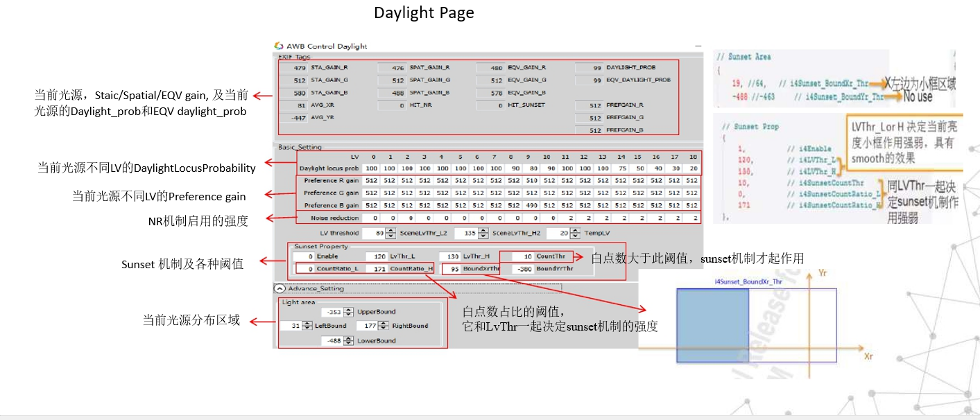Image resolution: width=980 pixels, height=420 pixels.
Task: Select Daylight locus prob cell for LV 14
Action: click(621, 168)
